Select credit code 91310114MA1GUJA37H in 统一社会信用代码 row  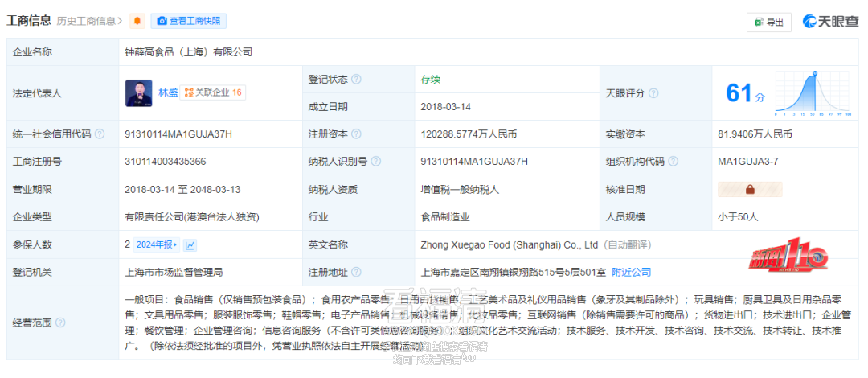pyautogui.click(x=179, y=134)
